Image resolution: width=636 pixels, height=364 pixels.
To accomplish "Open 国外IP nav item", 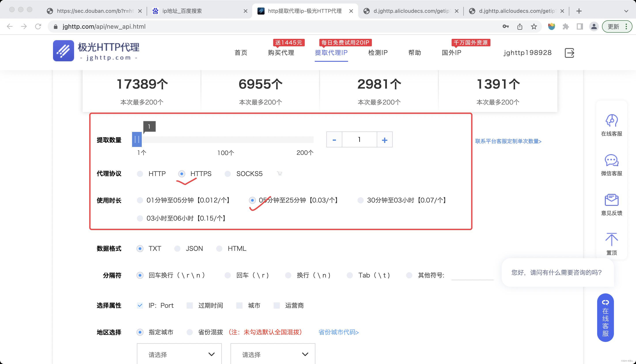I will (x=451, y=53).
